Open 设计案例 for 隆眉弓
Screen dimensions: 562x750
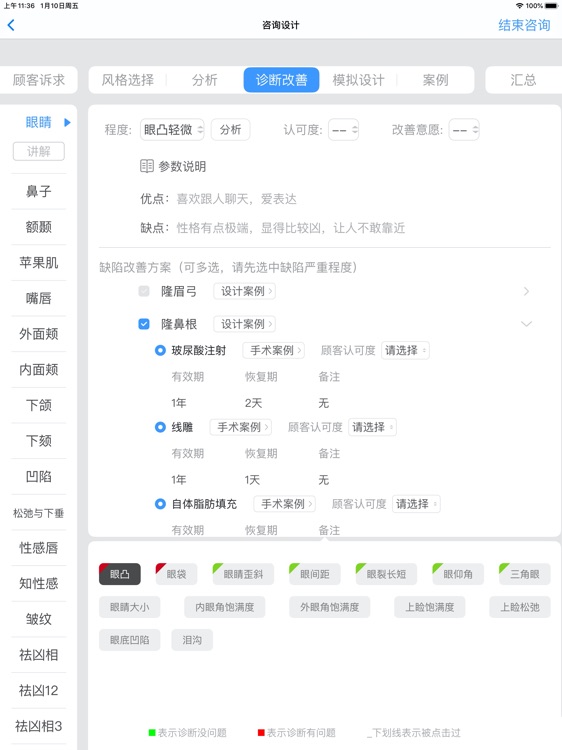tap(244, 291)
